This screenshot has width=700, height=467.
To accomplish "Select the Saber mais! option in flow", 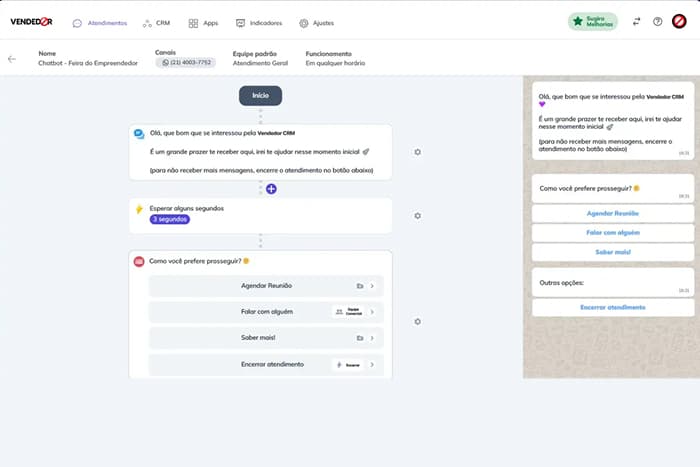I will tap(266, 338).
